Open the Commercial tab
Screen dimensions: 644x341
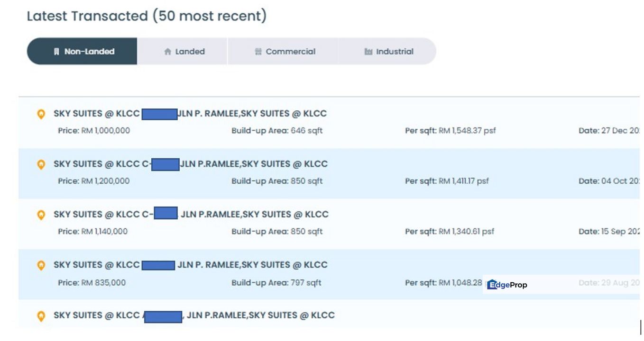(283, 51)
